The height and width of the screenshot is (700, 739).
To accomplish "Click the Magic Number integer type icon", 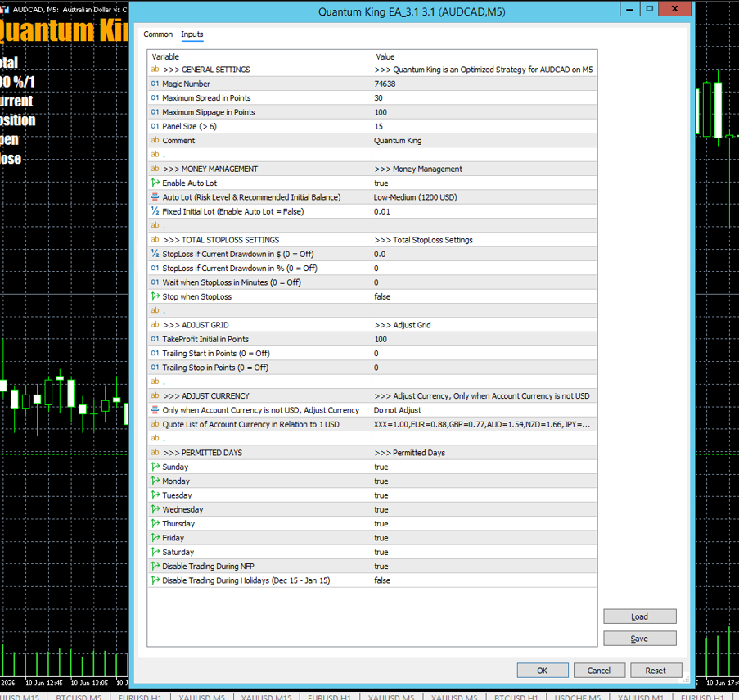I will 155,84.
